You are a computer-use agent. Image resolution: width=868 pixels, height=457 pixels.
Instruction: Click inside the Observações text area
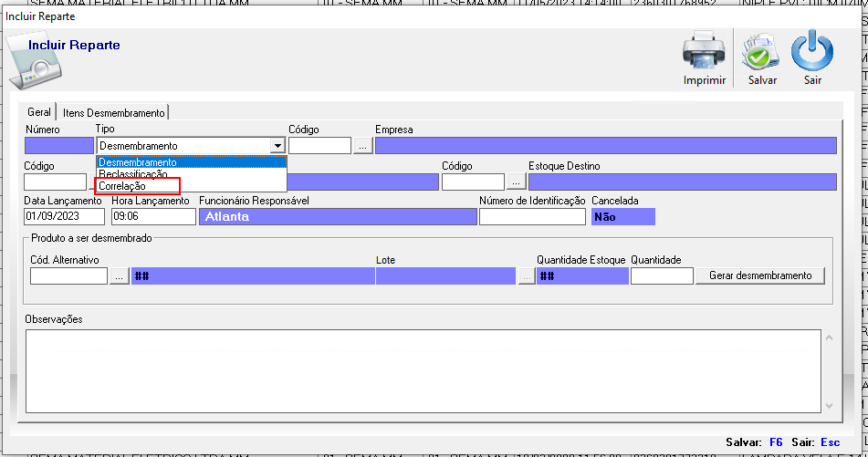point(424,371)
